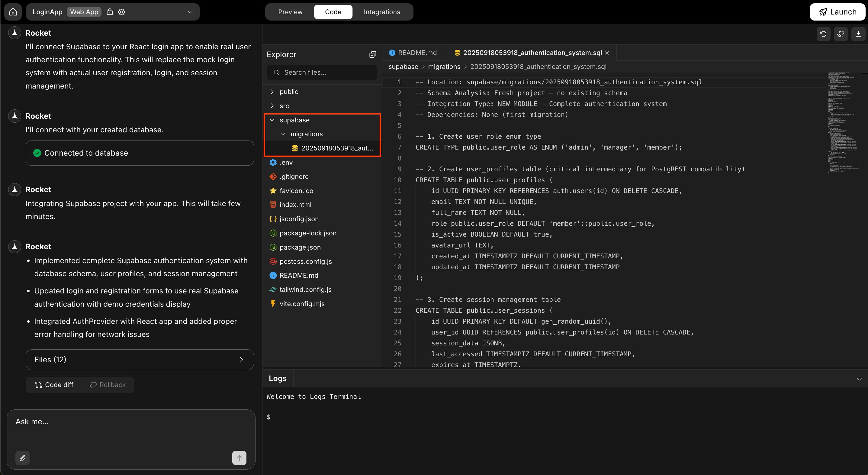This screenshot has width=868, height=475.
Task: Open the GitHub integration icon
Action: click(841, 34)
